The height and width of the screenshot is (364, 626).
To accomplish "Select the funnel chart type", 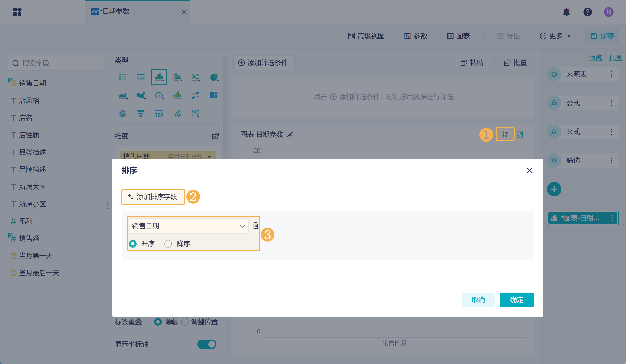I will pyautogui.click(x=141, y=114).
